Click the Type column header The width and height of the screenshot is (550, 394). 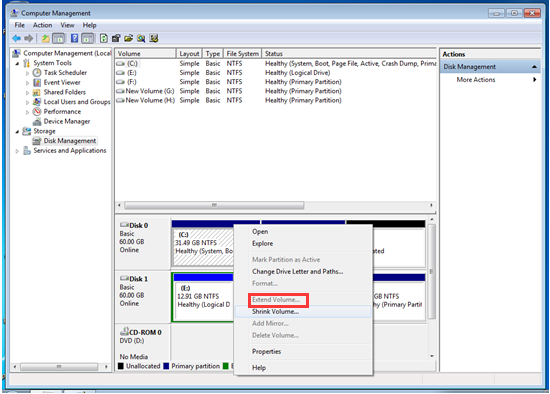(x=213, y=54)
